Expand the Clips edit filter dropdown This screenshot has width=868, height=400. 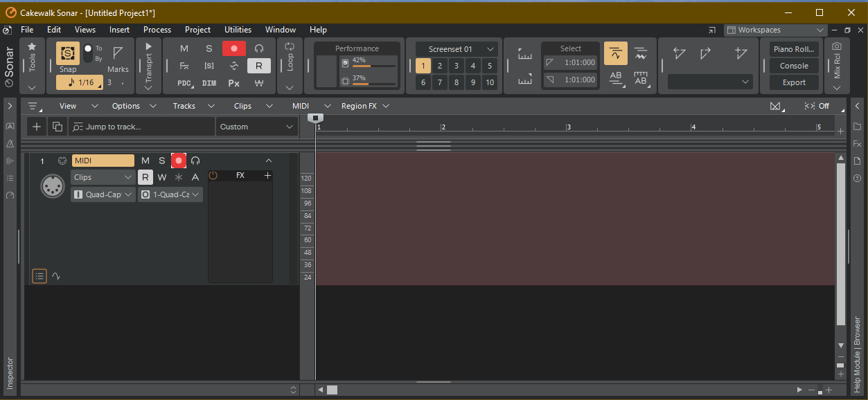(x=103, y=177)
